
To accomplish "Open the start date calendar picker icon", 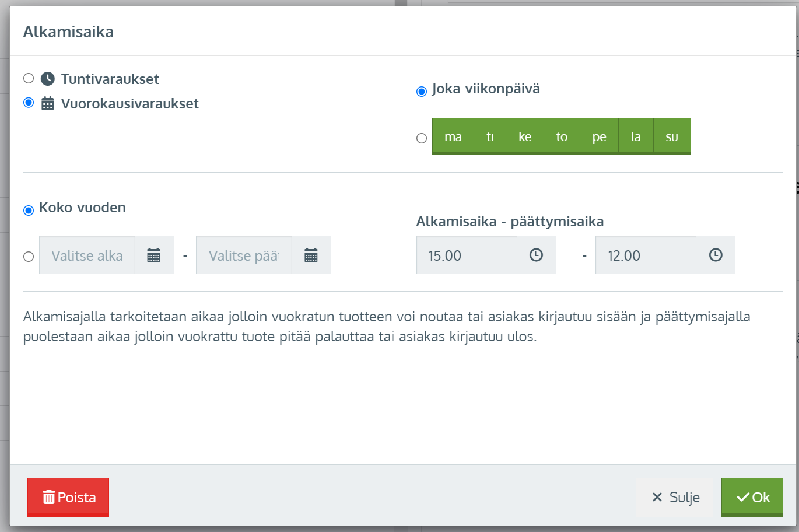I will click(x=154, y=255).
